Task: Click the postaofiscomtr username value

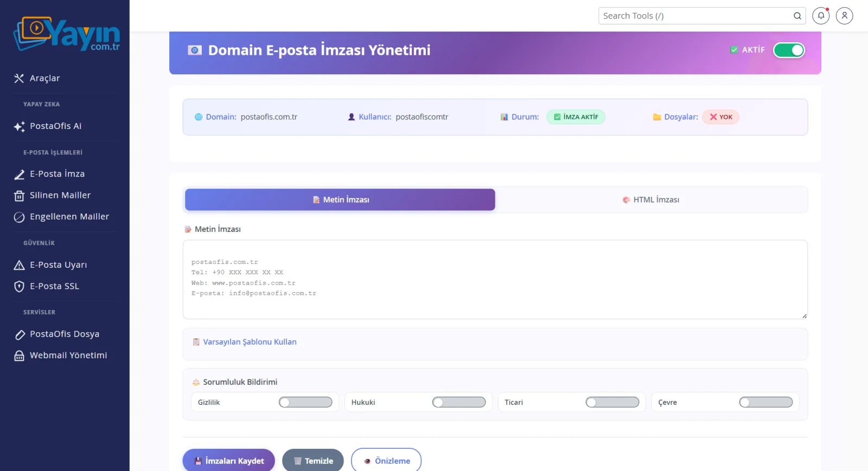Action: (422, 117)
